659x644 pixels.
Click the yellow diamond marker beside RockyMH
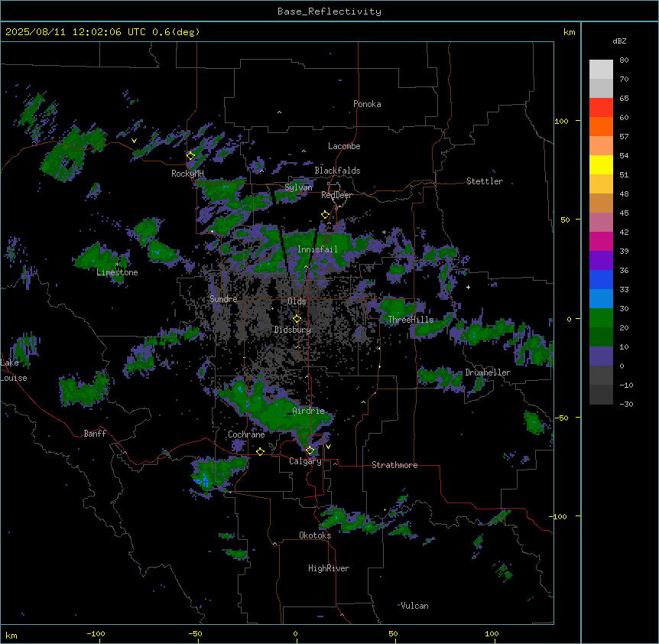coord(190,156)
